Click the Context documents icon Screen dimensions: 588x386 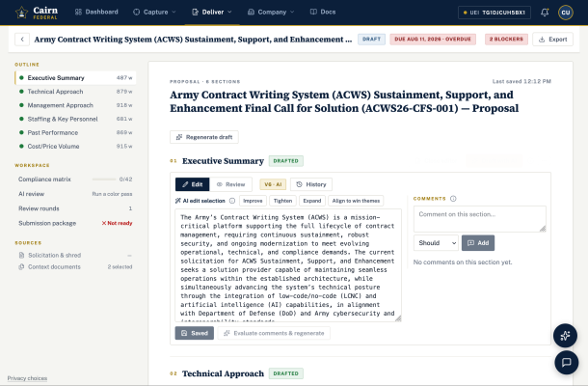tap(21, 267)
